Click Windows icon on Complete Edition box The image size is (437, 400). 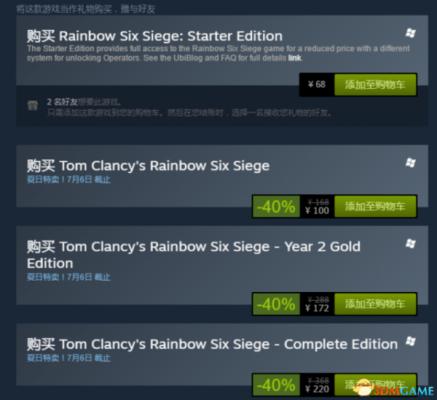pyautogui.click(x=410, y=341)
